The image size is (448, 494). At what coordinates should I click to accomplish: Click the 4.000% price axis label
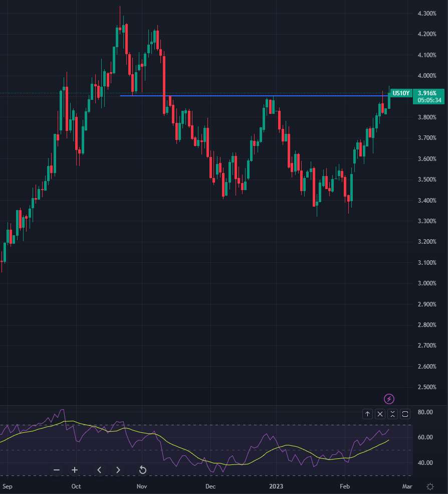[x=427, y=76]
